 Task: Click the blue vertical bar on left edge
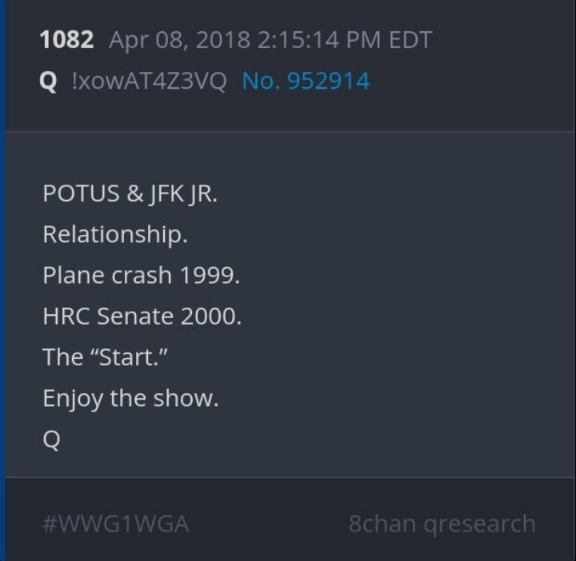2,280
